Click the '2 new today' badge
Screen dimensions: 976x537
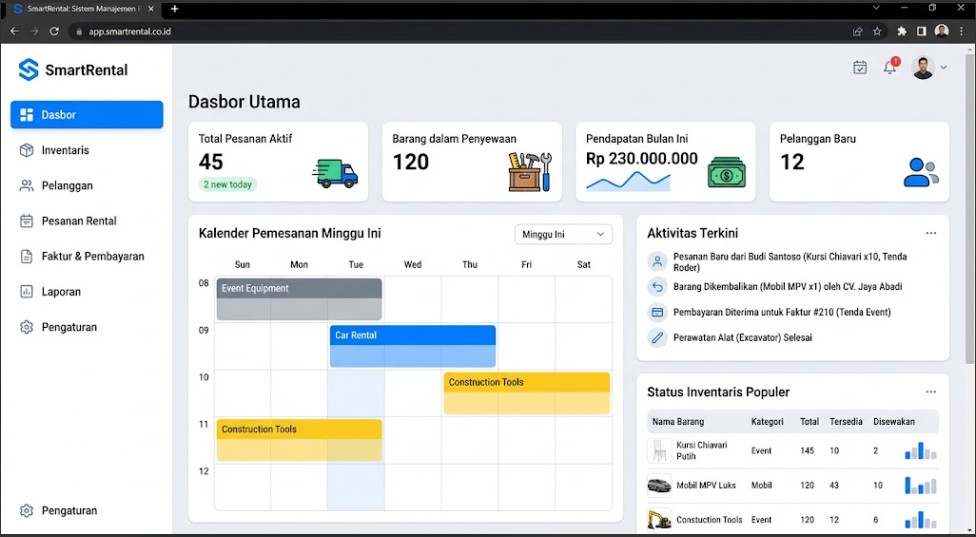228,184
